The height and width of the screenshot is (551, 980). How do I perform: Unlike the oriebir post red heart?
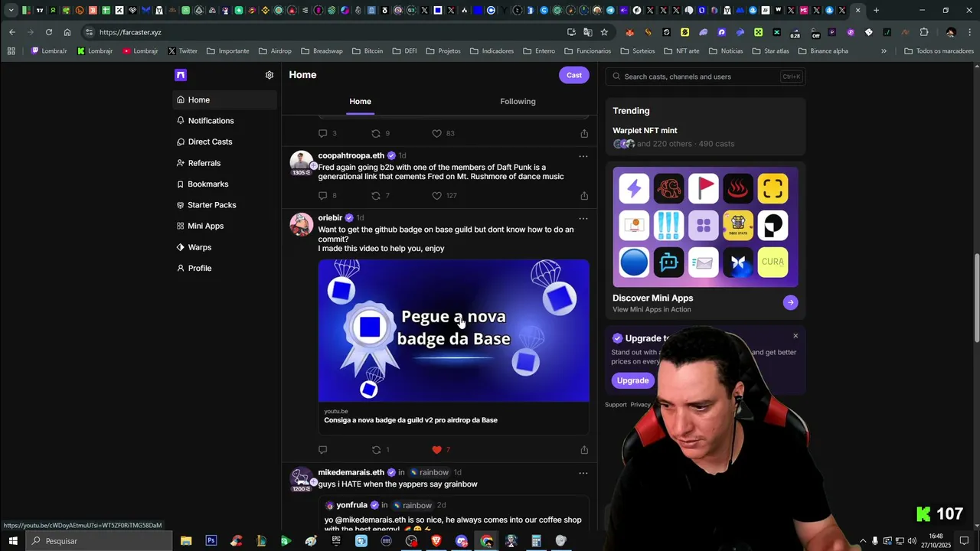437,450
